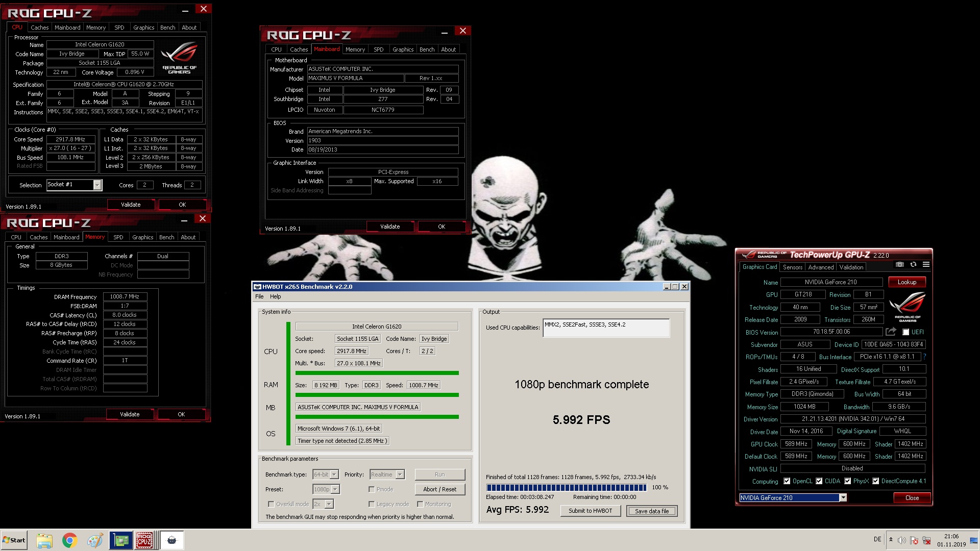The image size is (980, 551).
Task: Click the Bus Interface question mark icon
Action: click(925, 357)
